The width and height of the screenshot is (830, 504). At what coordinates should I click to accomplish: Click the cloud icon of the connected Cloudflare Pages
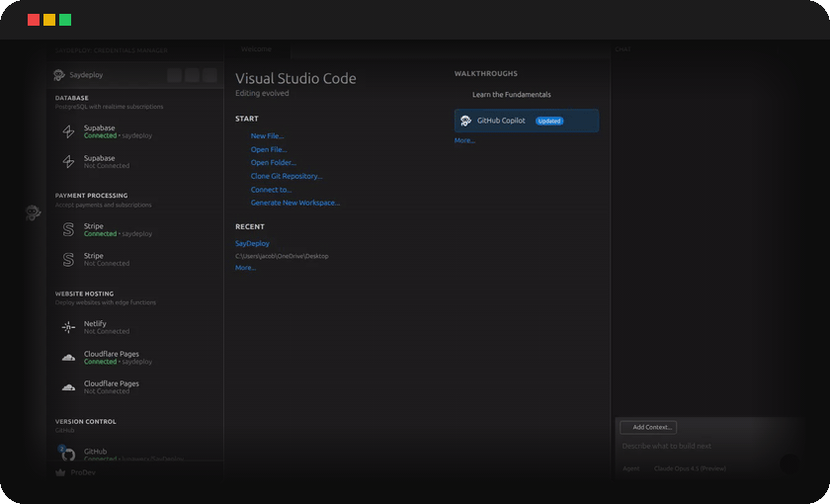pyautogui.click(x=68, y=358)
